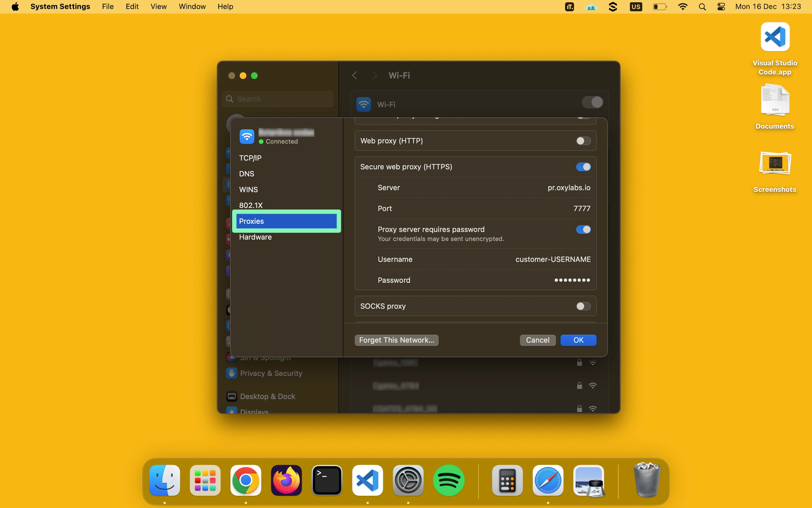Open Desktop & Dock in the sidebar
The width and height of the screenshot is (812, 508).
tap(268, 396)
